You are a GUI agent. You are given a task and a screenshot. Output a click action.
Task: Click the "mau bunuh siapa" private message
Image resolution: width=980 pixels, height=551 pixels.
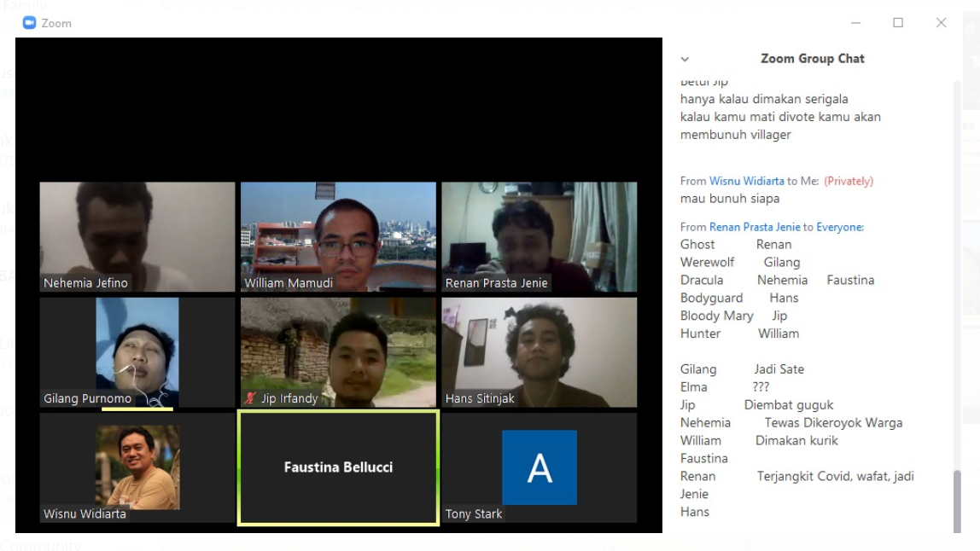pyautogui.click(x=729, y=199)
